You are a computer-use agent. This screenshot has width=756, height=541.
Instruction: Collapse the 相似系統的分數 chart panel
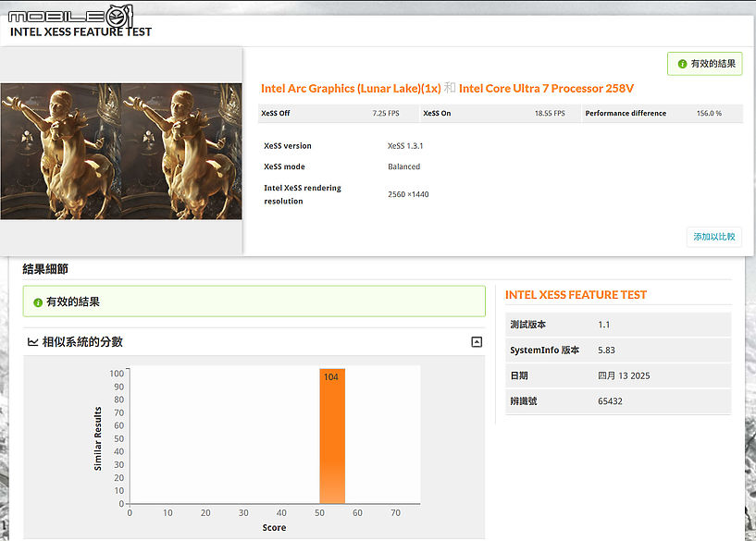477,342
